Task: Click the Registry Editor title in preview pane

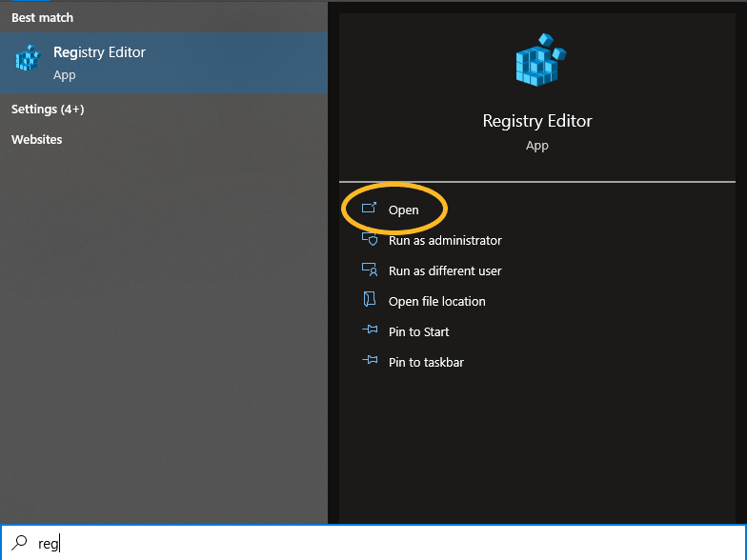Action: point(537,121)
